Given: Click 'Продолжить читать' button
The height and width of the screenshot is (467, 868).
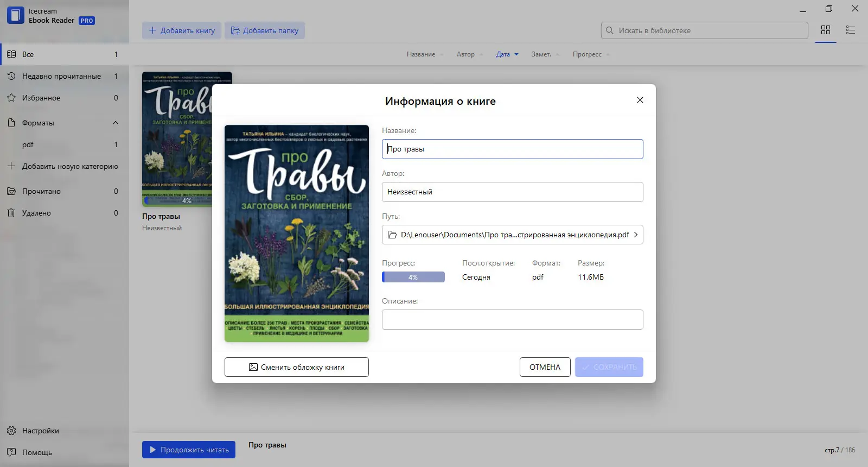Looking at the screenshot, I should click(x=189, y=450).
